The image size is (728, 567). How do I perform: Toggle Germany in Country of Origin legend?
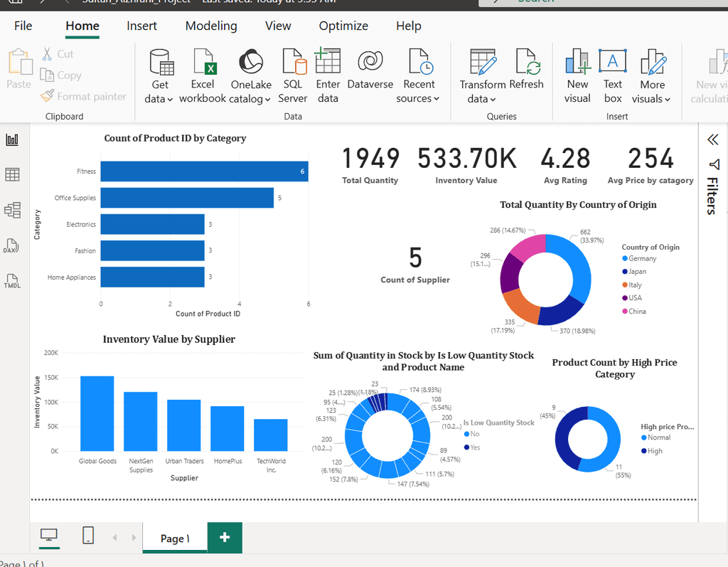tap(642, 258)
